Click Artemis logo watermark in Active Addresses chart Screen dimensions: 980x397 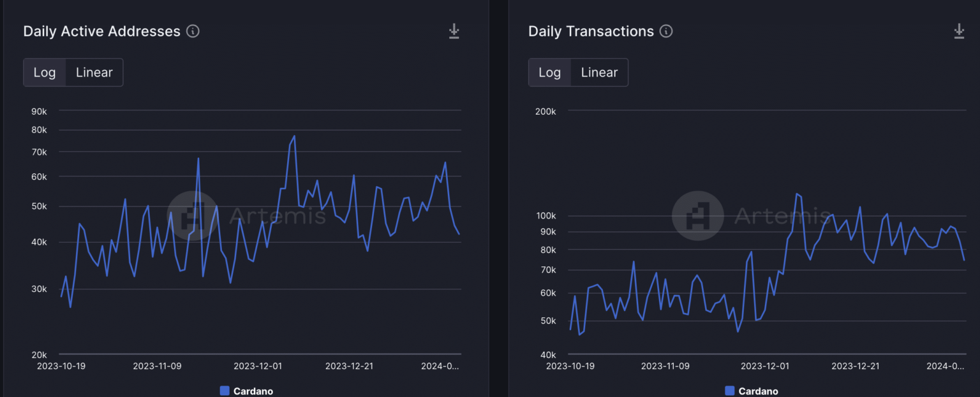[x=193, y=215]
